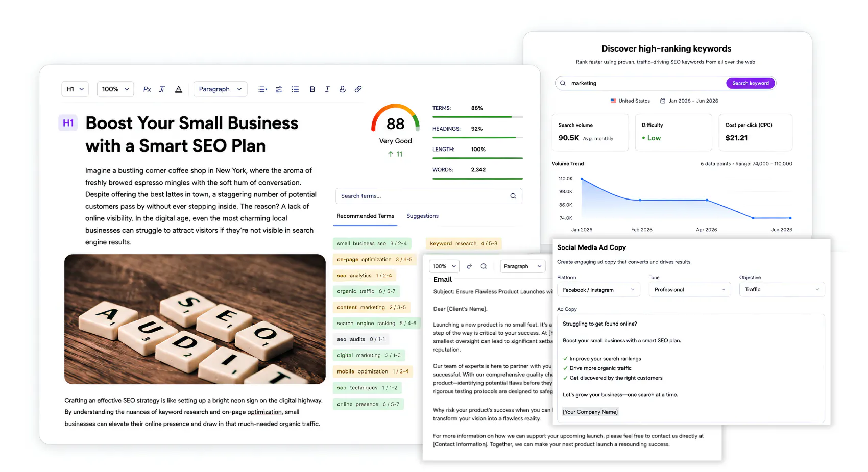
Task: Toggle bold formatting
Action: pos(312,89)
